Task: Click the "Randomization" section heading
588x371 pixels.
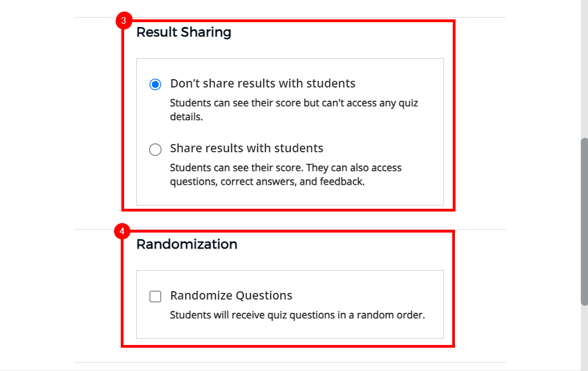Action: [x=187, y=244]
